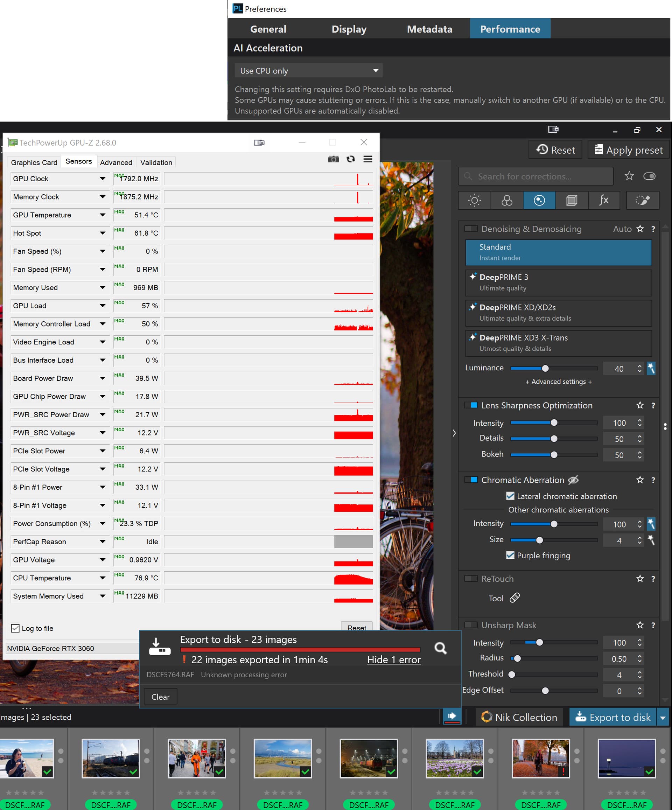Open the AI Acceleration 'Use CPU only' dropdown
This screenshot has width=672, height=810.
click(x=308, y=71)
